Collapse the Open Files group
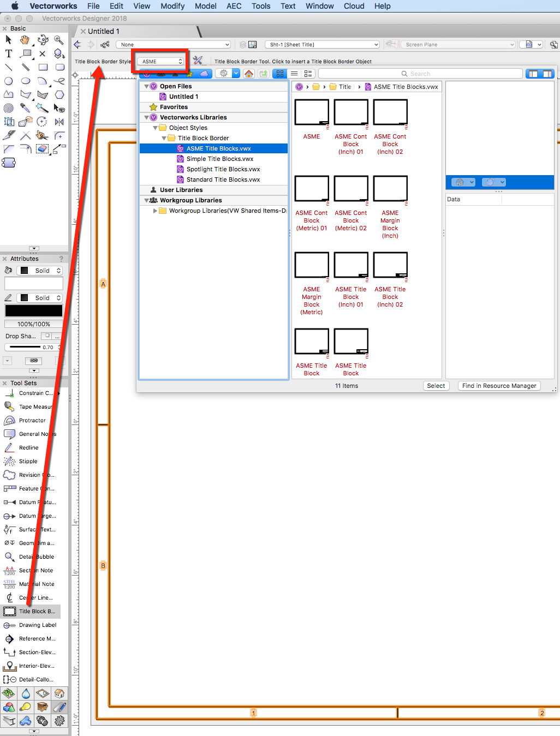The width and height of the screenshot is (560, 736). 146,86
